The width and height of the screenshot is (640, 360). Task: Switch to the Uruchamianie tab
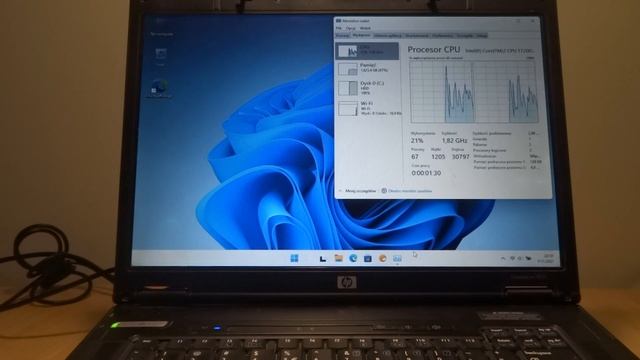tap(417, 36)
